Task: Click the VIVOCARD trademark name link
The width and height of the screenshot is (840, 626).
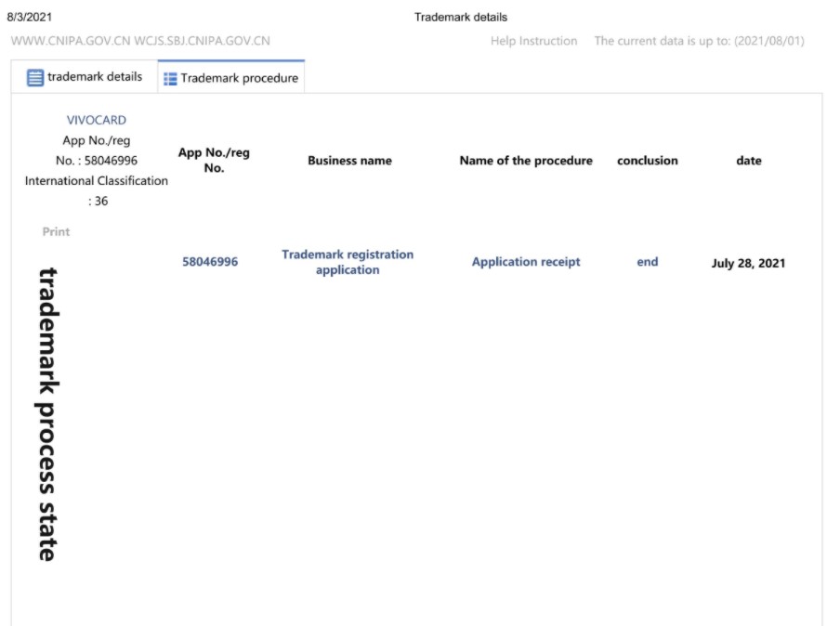Action: (x=97, y=120)
